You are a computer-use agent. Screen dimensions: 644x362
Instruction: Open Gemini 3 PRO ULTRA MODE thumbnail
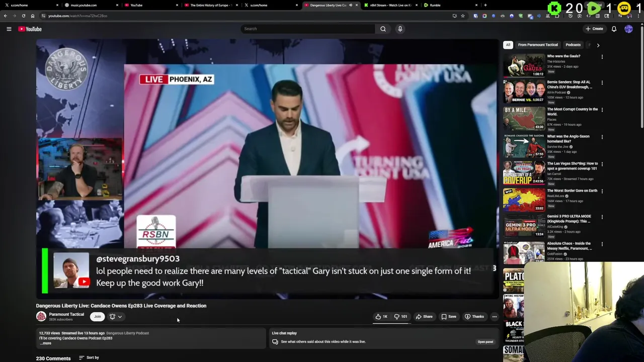pyautogui.click(x=524, y=226)
